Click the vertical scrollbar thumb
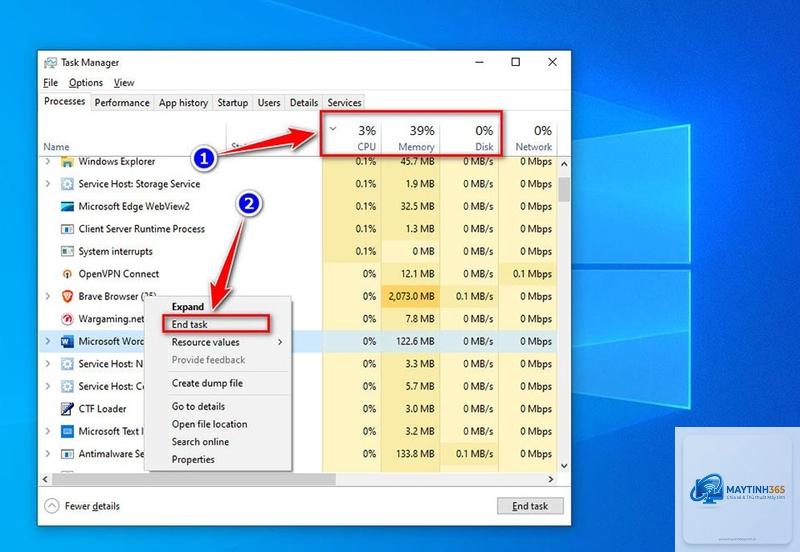800x552 pixels. click(x=564, y=189)
